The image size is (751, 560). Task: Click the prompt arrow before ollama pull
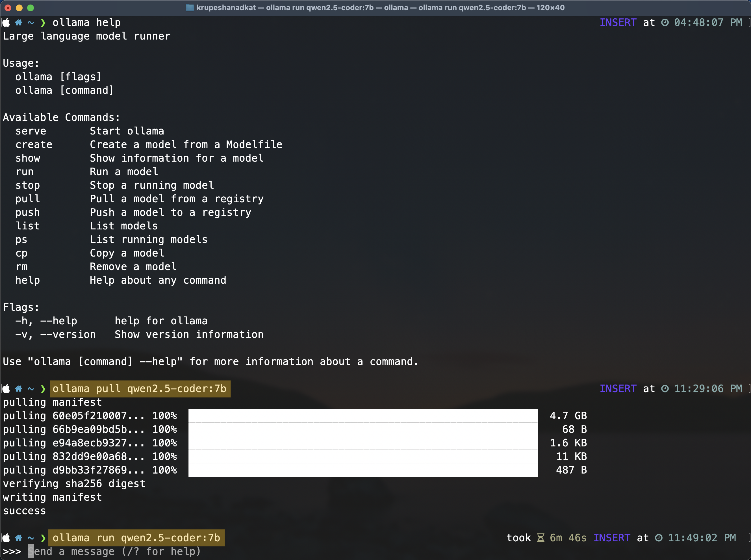43,389
